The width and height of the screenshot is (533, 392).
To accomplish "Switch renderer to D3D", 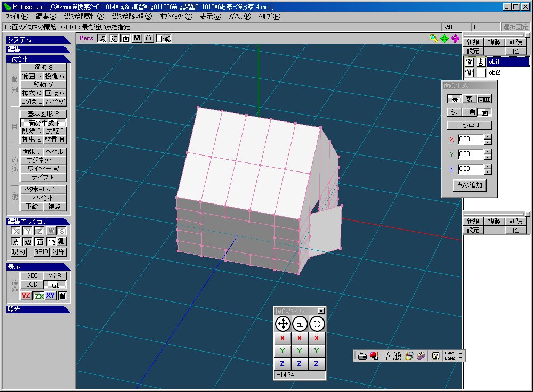I will [x=32, y=284].
